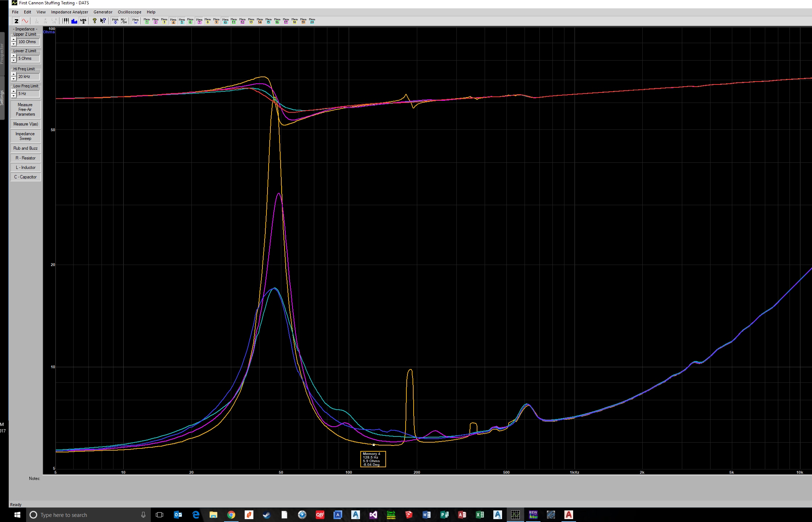This screenshot has height=522, width=812.
Task: Click the Mem 17 memory icon
Action: pos(286,21)
